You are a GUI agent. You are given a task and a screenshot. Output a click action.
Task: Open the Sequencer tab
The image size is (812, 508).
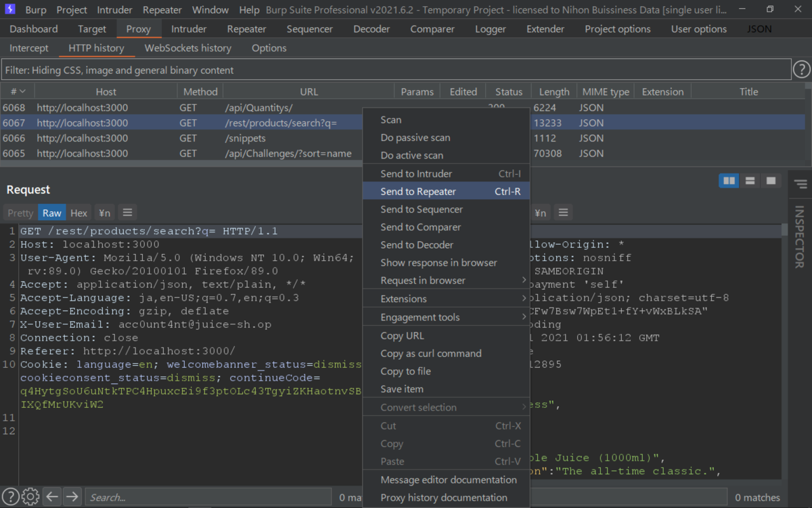(309, 29)
